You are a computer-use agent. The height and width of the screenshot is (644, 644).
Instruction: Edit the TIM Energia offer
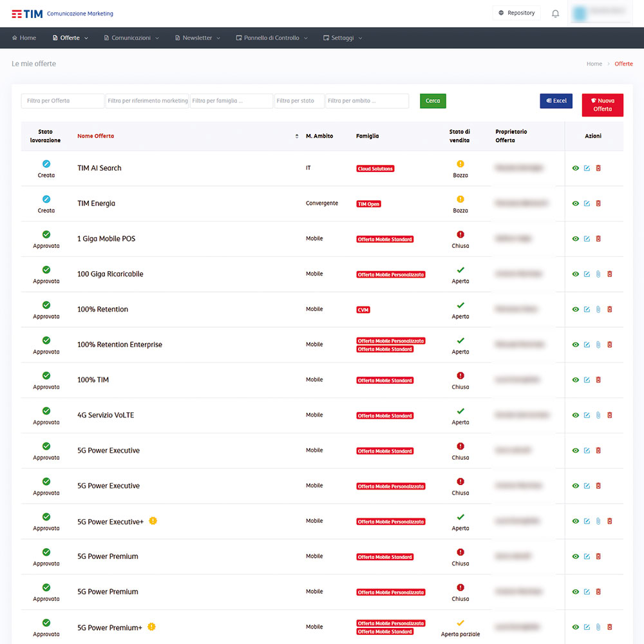(587, 204)
